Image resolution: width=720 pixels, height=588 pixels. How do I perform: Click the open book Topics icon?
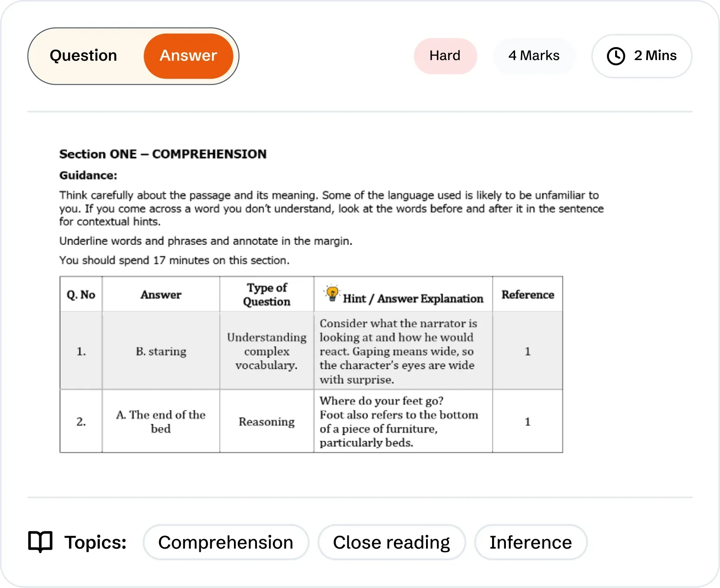40,542
